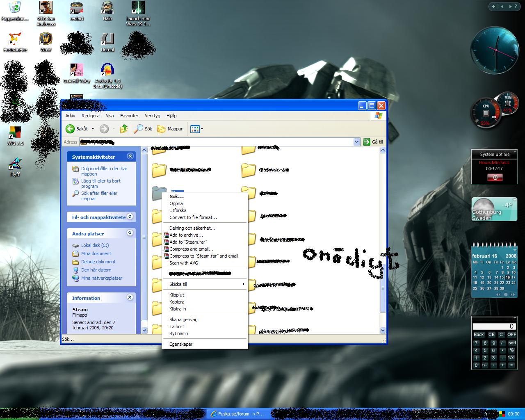Screen dimensions: 525x420
Task: Click the OFF key on calculator gadget
Action: [x=511, y=334]
